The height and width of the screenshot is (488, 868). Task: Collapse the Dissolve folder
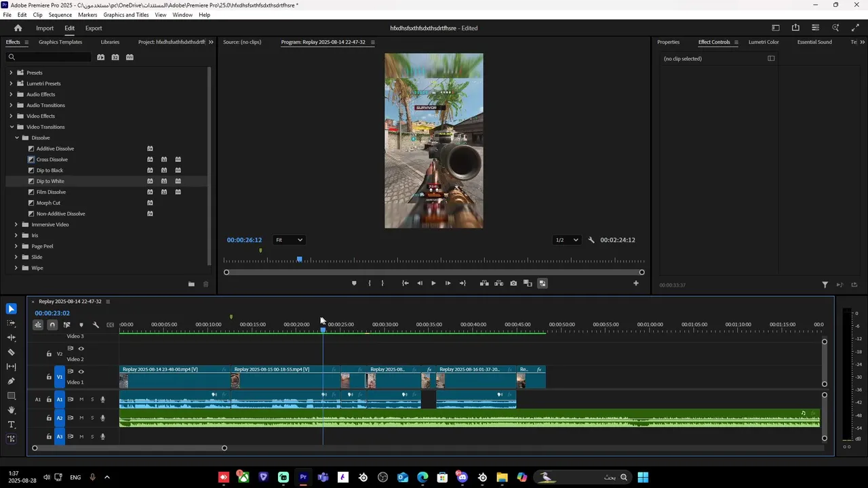16,138
